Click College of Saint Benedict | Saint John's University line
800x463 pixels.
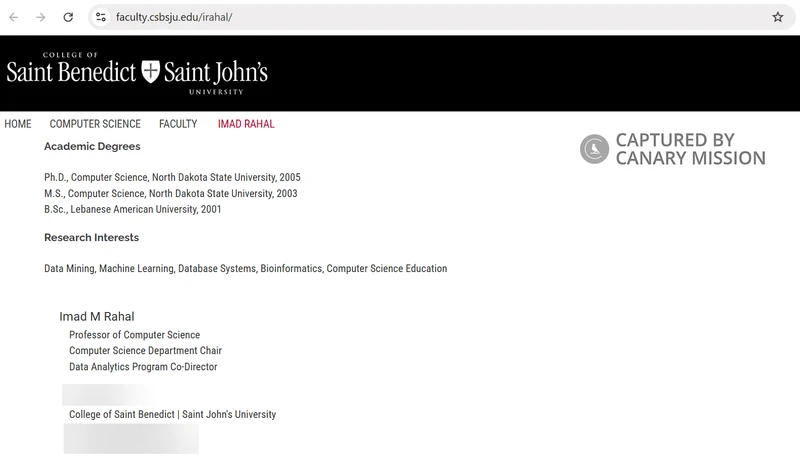[x=172, y=415]
